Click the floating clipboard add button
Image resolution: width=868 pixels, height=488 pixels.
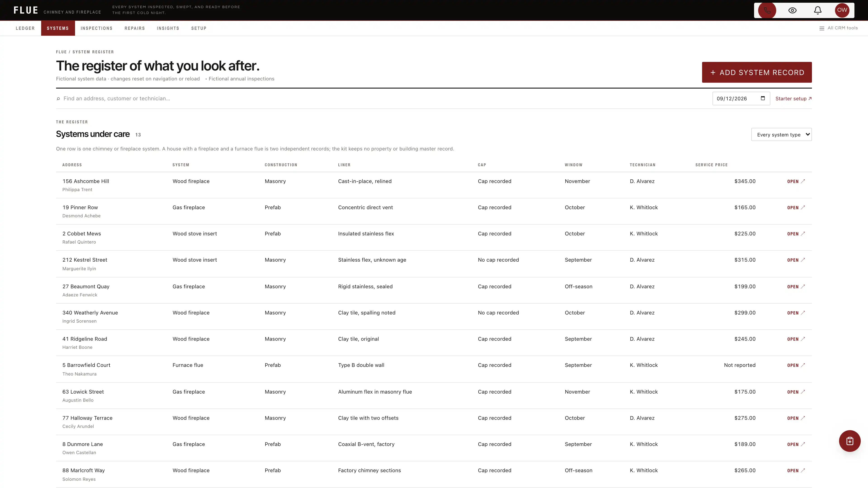tap(850, 441)
